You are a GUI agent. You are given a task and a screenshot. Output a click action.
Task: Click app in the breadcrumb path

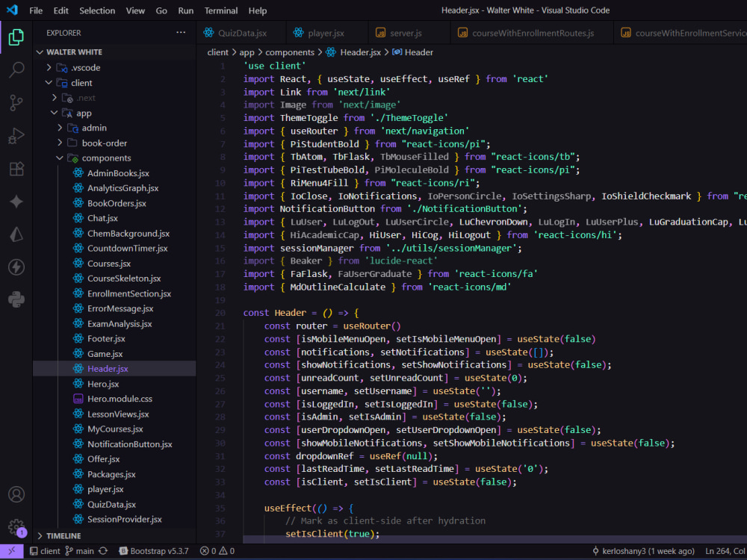[247, 52]
